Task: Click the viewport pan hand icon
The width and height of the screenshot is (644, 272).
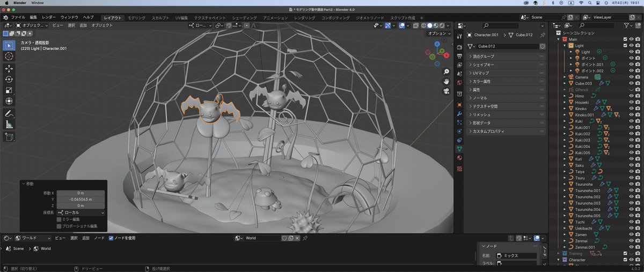Action: coord(447,81)
